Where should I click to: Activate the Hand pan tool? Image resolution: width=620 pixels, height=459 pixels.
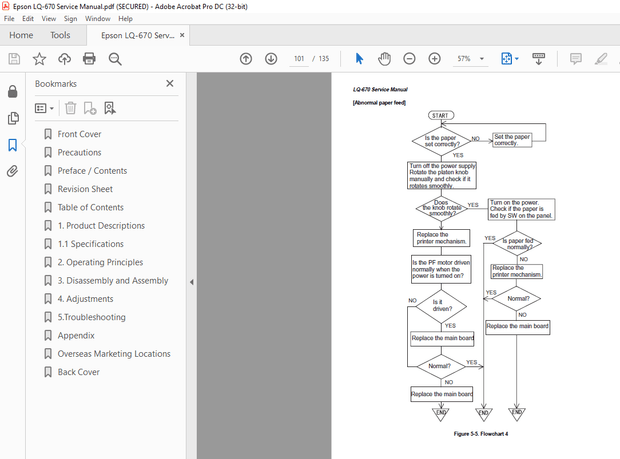pyautogui.click(x=384, y=59)
